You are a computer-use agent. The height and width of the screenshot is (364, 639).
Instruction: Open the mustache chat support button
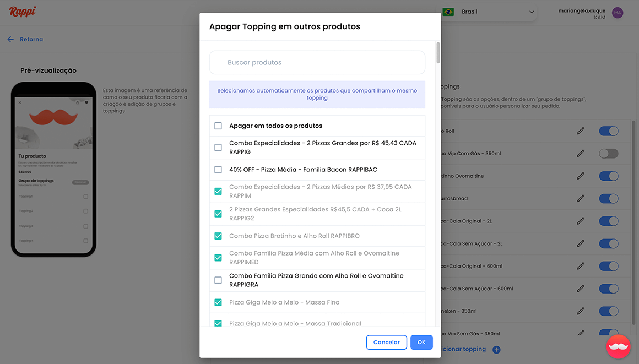[x=618, y=346]
